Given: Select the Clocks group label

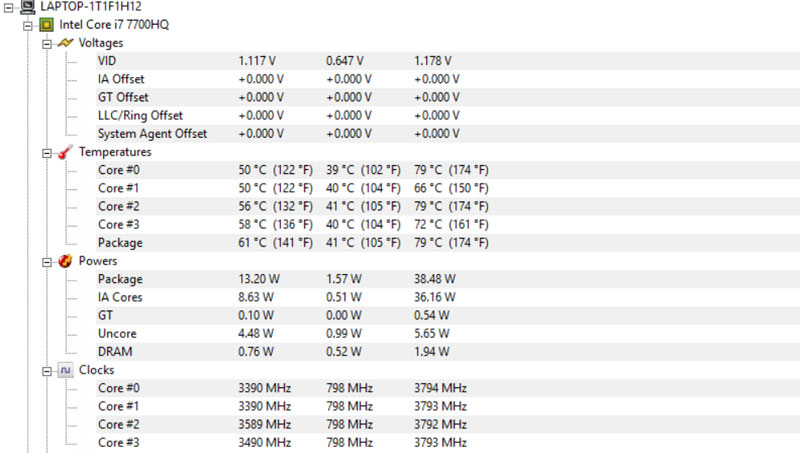Looking at the screenshot, I should 96,370.
